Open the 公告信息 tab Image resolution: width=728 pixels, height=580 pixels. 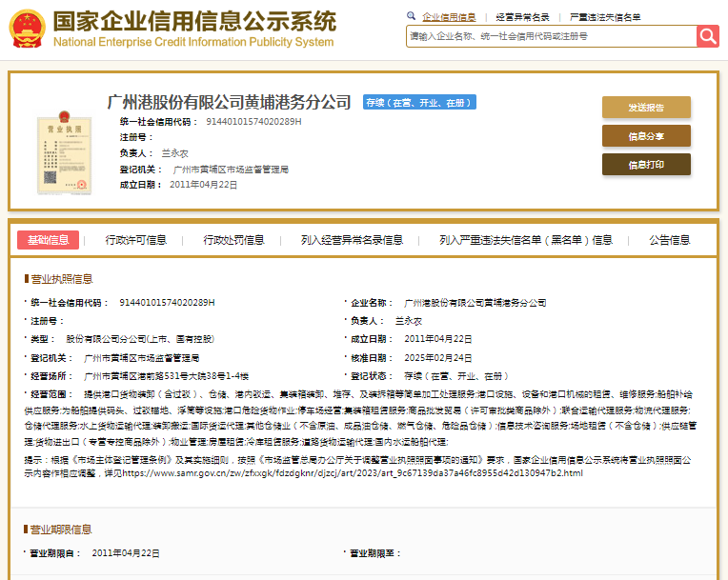pos(670,240)
